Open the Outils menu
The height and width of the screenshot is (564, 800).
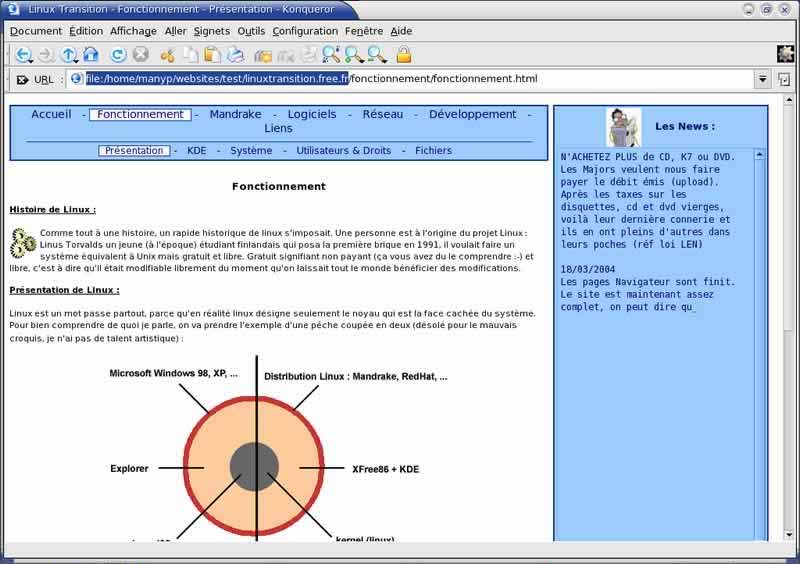(251, 31)
